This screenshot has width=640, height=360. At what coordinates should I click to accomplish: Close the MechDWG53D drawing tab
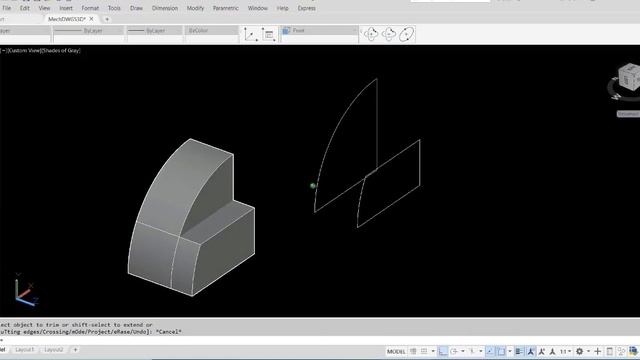click(91, 19)
